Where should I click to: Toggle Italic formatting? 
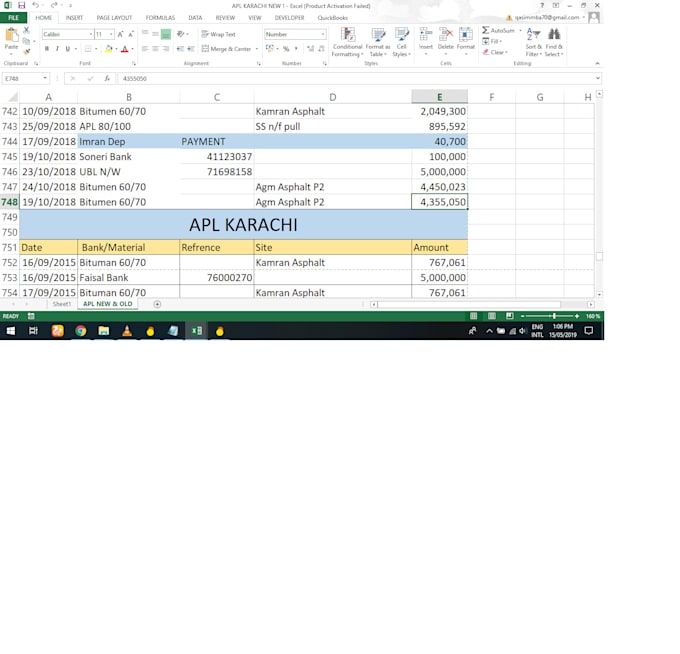tap(57, 49)
